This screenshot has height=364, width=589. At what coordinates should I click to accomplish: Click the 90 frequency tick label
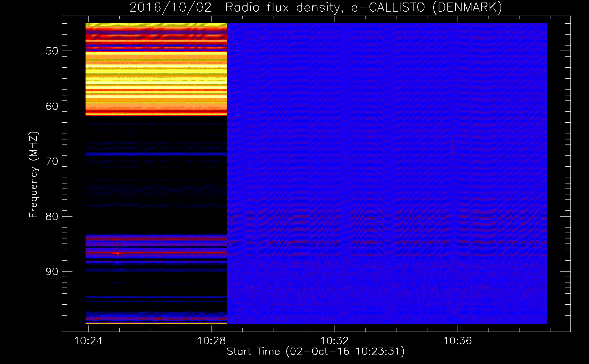pos(52,272)
